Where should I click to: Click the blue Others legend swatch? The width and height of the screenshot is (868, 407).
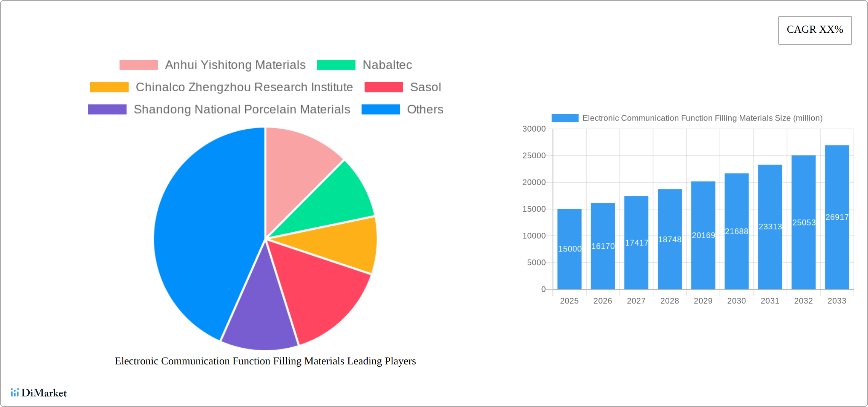[380, 110]
